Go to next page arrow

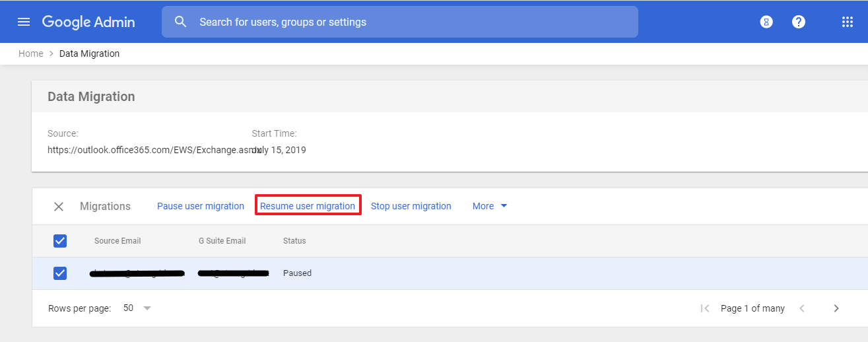pos(836,308)
